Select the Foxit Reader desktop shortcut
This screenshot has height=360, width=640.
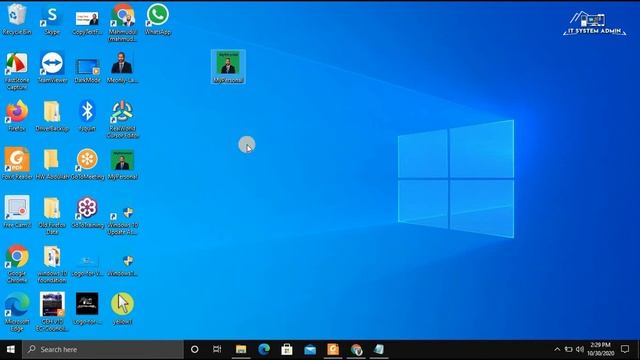[x=17, y=164]
